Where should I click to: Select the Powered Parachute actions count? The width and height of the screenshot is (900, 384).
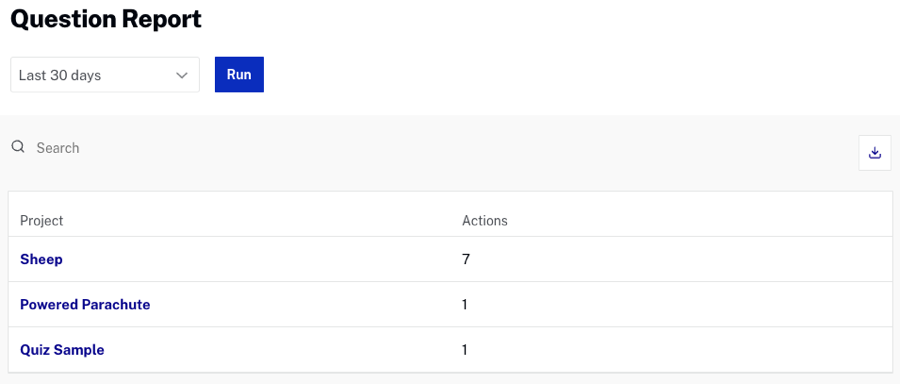pyautogui.click(x=465, y=304)
